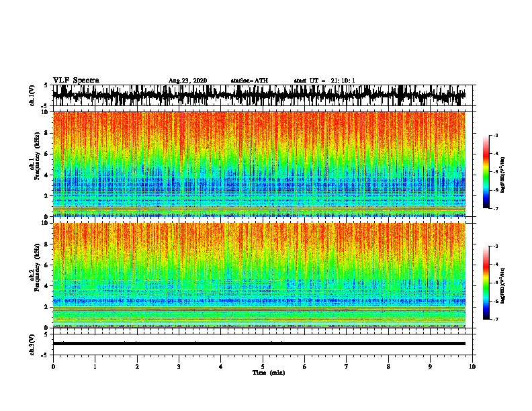Click ch.2 frequency tick "2" kHz

(47, 307)
